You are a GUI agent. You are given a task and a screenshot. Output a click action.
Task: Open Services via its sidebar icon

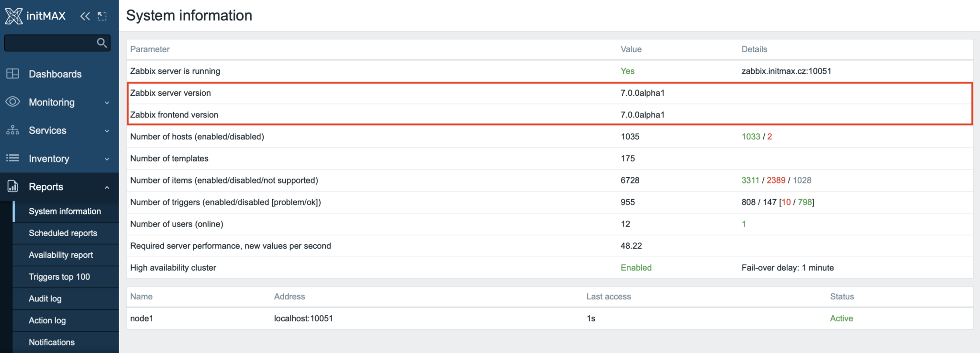[x=12, y=130]
